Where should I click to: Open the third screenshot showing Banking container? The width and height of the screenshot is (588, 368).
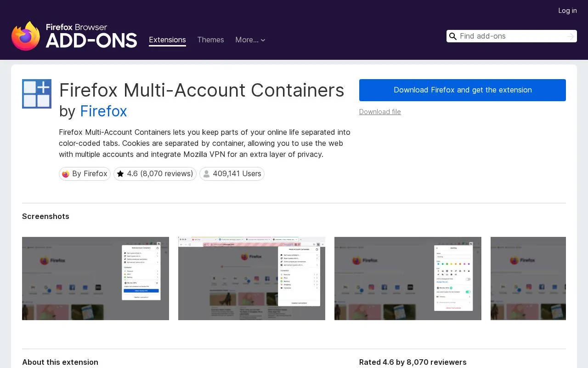pos(408,279)
